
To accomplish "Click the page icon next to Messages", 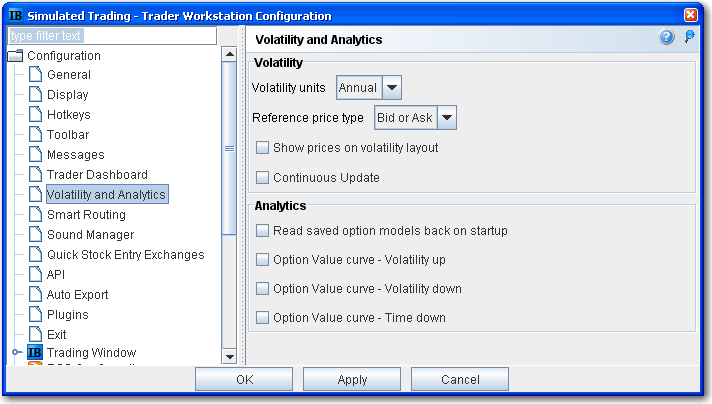I will pyautogui.click(x=35, y=154).
